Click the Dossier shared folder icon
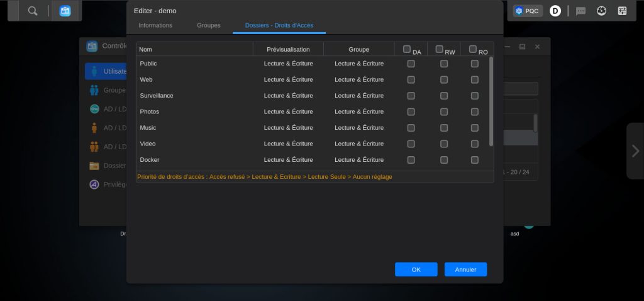The height and width of the screenshot is (301, 644). tap(94, 166)
